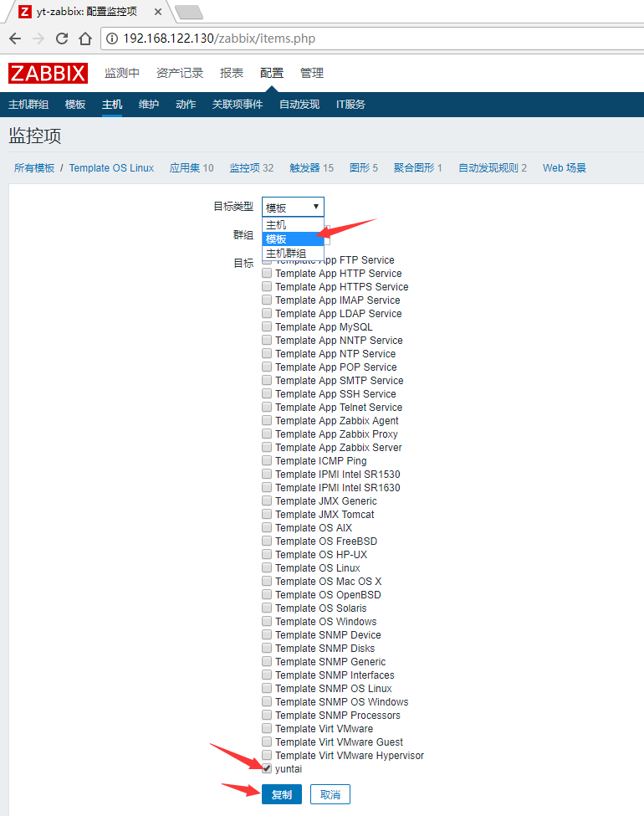This screenshot has width=644, height=816.
Task: Check Template SNMP OS Linux
Action: [x=267, y=688]
